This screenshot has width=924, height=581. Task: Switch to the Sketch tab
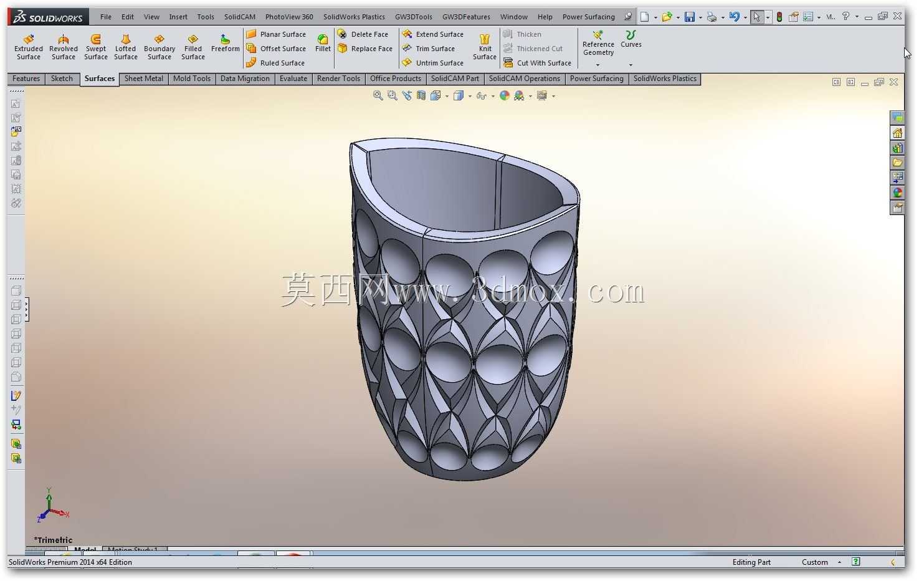pos(62,79)
